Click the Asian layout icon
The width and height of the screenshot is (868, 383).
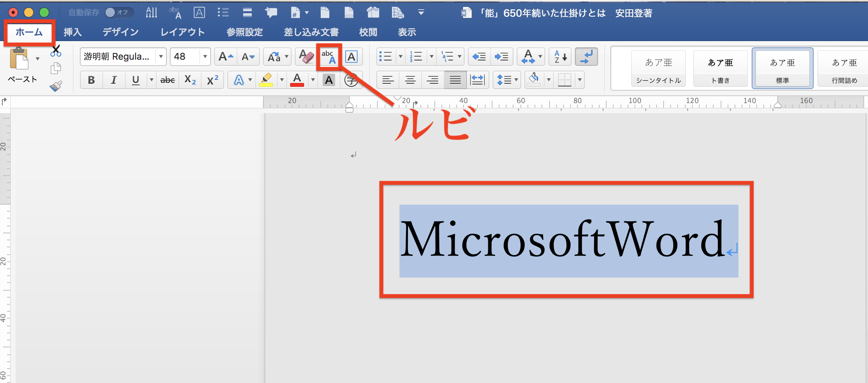point(528,57)
